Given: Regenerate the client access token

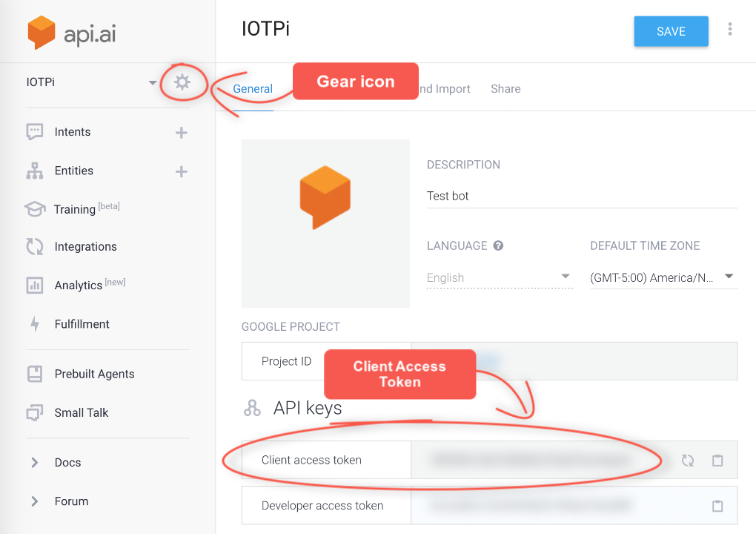Looking at the screenshot, I should [x=688, y=461].
